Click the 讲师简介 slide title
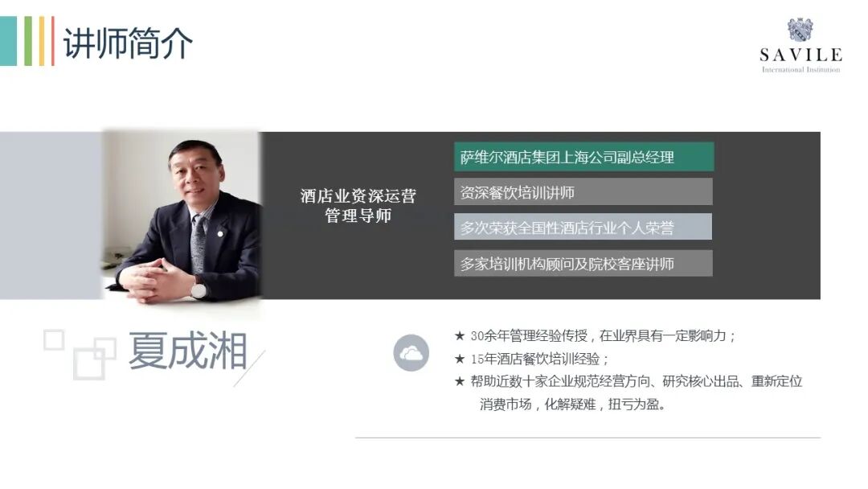 click(x=128, y=43)
